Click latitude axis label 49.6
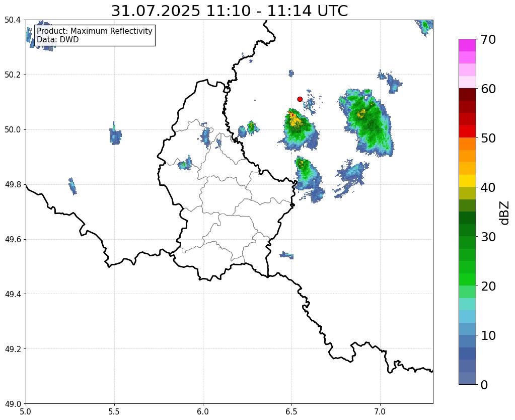Screen dimensions: 515x420 pyautogui.click(x=13, y=240)
